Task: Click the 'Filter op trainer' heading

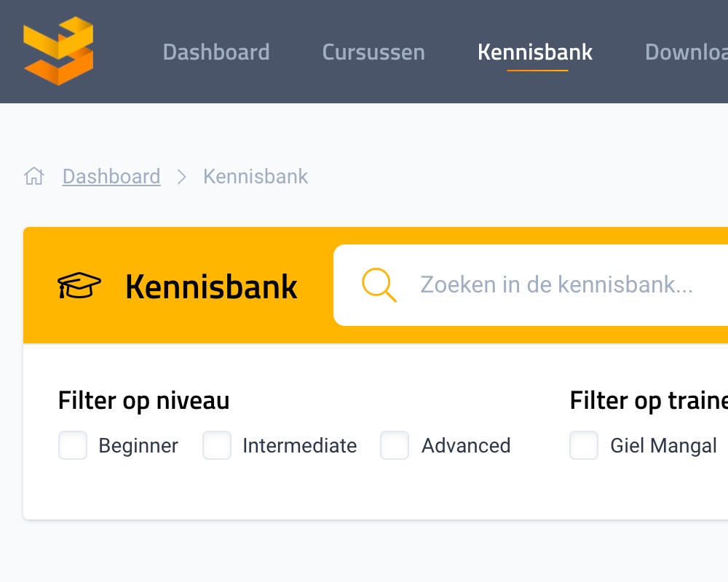Action: point(648,401)
